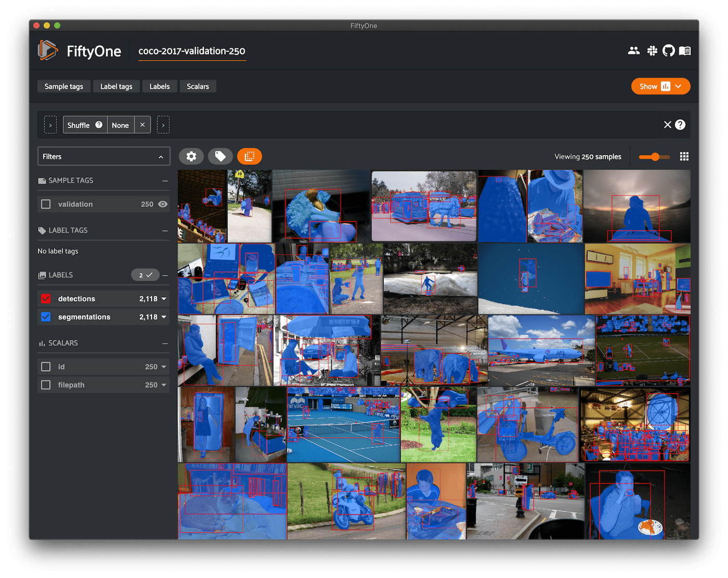Edit the None seed parameter
The width and height of the screenshot is (728, 578).
coord(121,125)
